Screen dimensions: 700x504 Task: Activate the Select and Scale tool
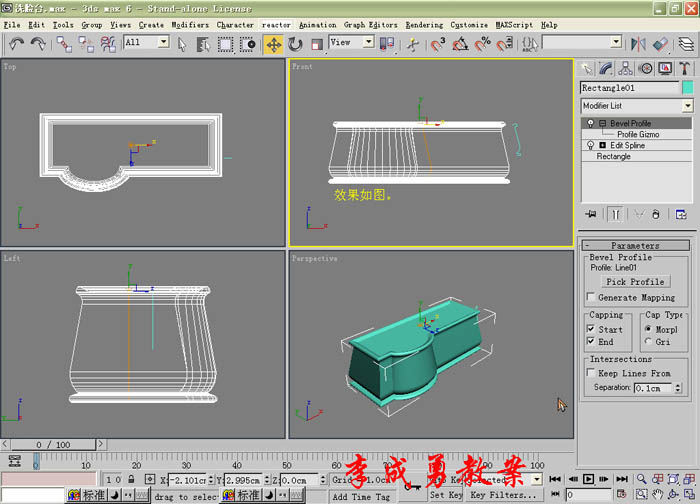tap(317, 45)
